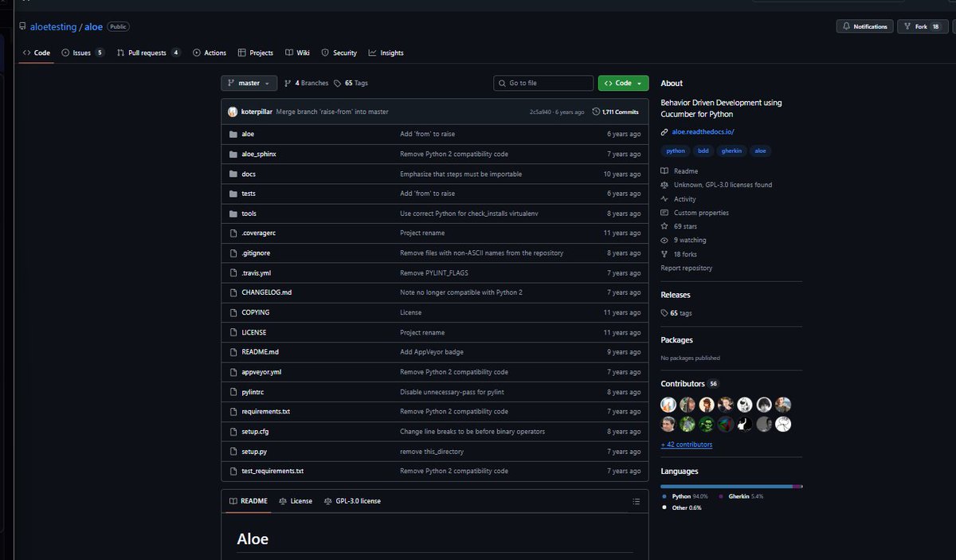Screen dimensions: 956x560
Task: Open the Pull requests tab
Action: click(148, 53)
